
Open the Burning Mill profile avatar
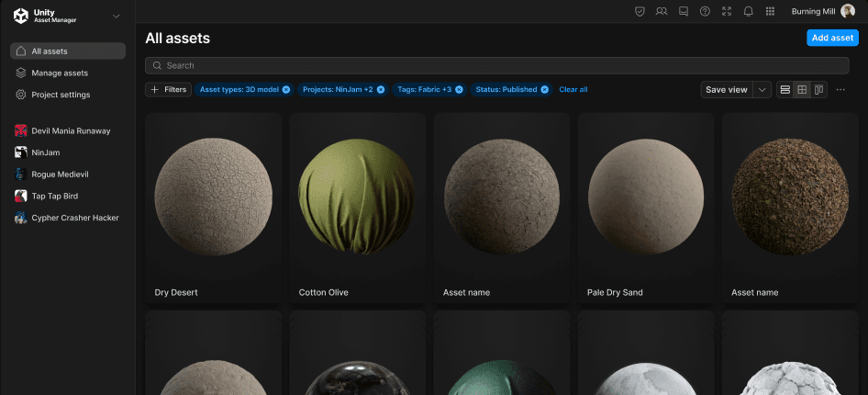pyautogui.click(x=847, y=11)
